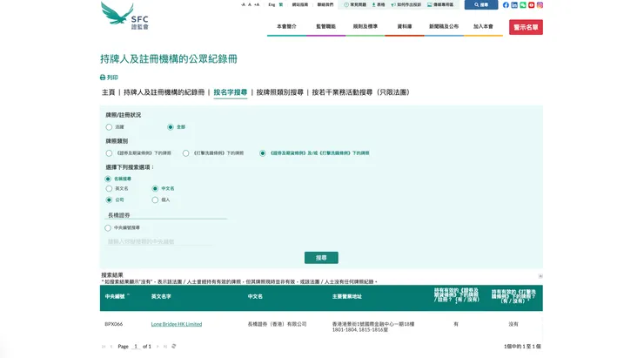Select 《打擊洗錢條例》下的牌照 radio
644x358 pixels.
(186, 153)
